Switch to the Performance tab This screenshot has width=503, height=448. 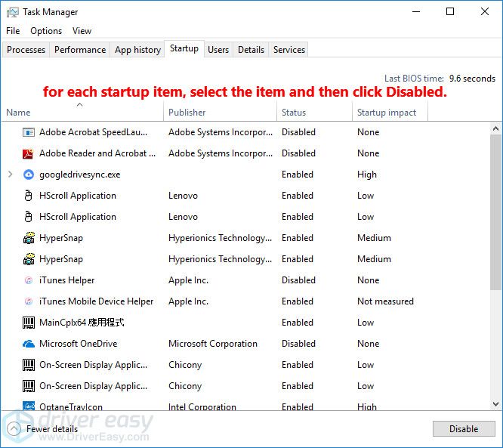[x=80, y=50]
